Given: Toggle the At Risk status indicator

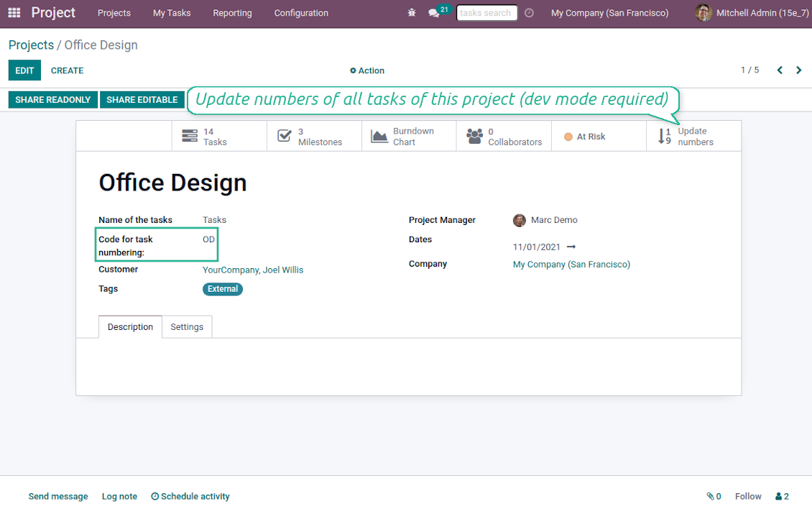Looking at the screenshot, I should point(585,137).
